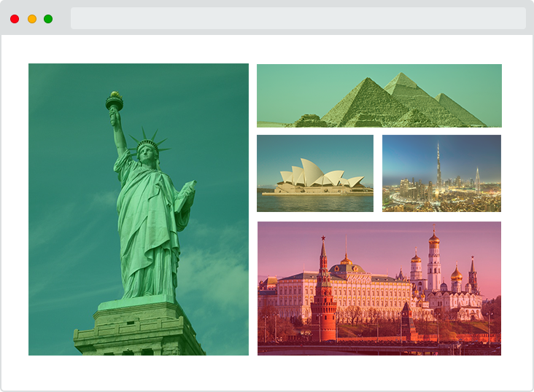Viewport: 534px width, 392px height.
Task: Maximize window using the green button
Action: pos(48,19)
